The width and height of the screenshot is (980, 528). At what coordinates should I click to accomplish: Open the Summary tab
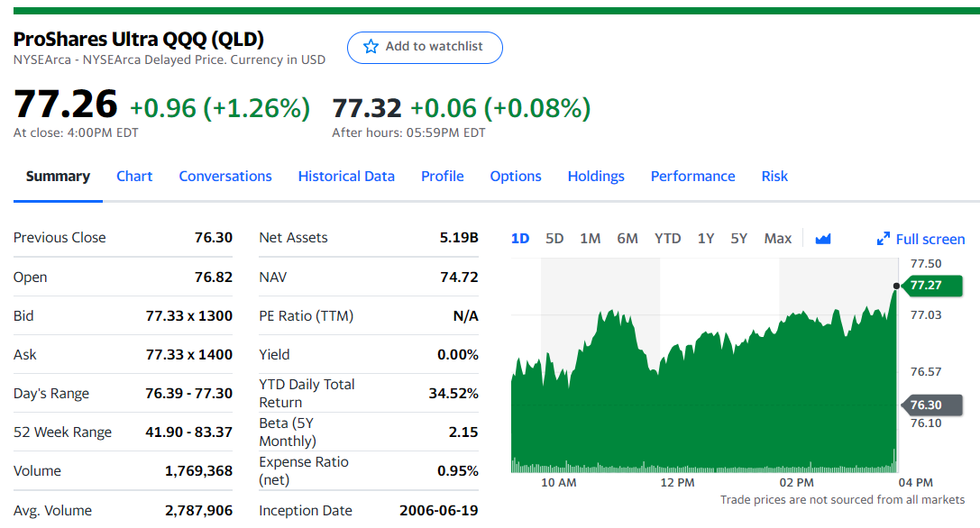tap(58, 177)
